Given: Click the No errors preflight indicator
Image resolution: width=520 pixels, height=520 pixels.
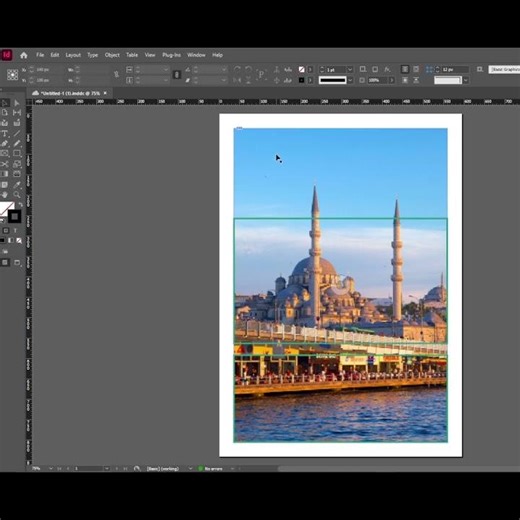Looking at the screenshot, I should pos(210,469).
